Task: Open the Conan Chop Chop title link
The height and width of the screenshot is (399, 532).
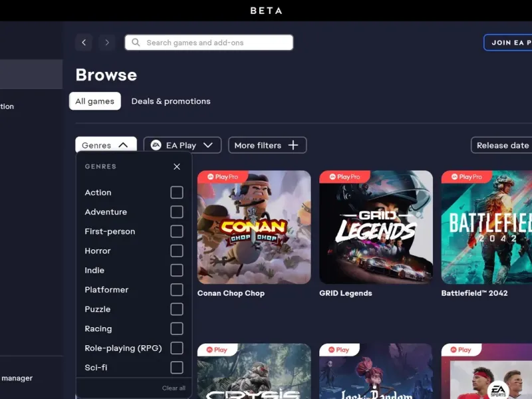Action: point(231,293)
